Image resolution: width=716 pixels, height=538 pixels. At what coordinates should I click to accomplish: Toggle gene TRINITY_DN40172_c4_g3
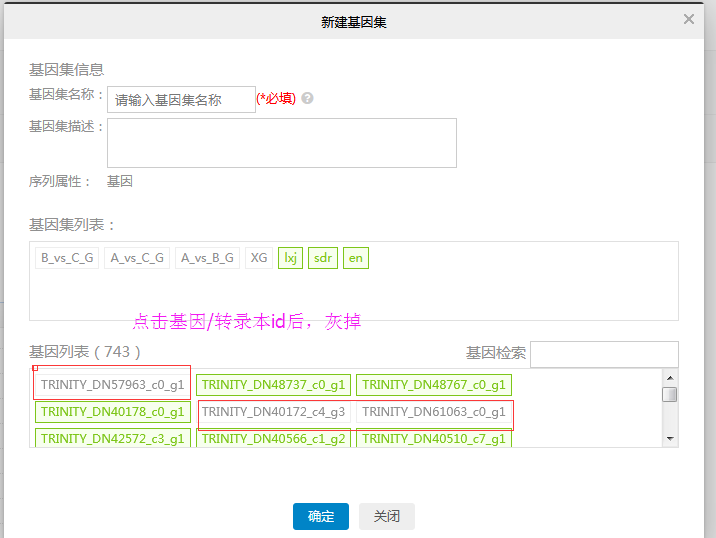274,412
